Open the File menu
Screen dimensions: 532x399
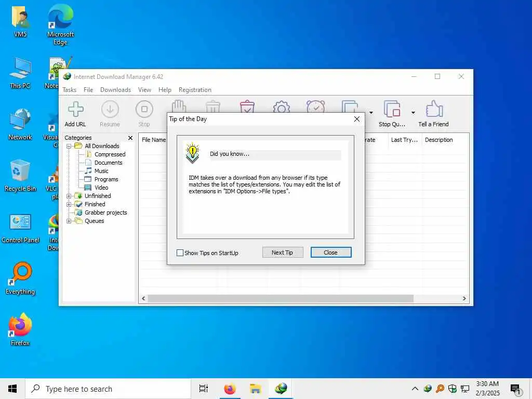coord(88,90)
